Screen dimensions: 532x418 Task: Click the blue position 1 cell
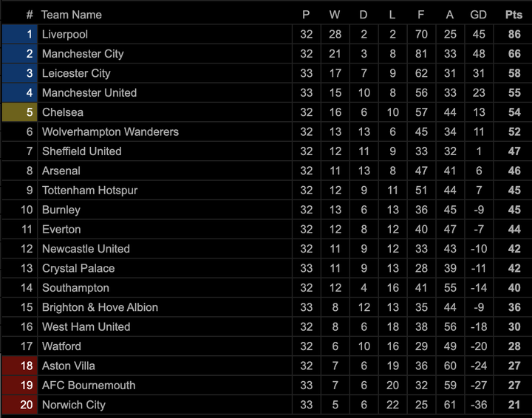coord(18,35)
